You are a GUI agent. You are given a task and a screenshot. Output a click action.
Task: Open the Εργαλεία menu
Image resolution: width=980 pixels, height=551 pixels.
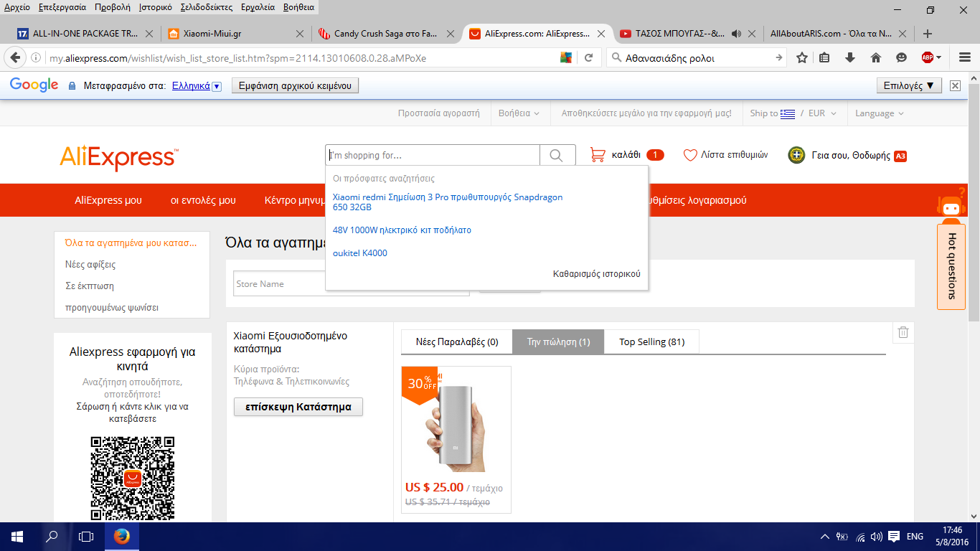click(x=259, y=7)
